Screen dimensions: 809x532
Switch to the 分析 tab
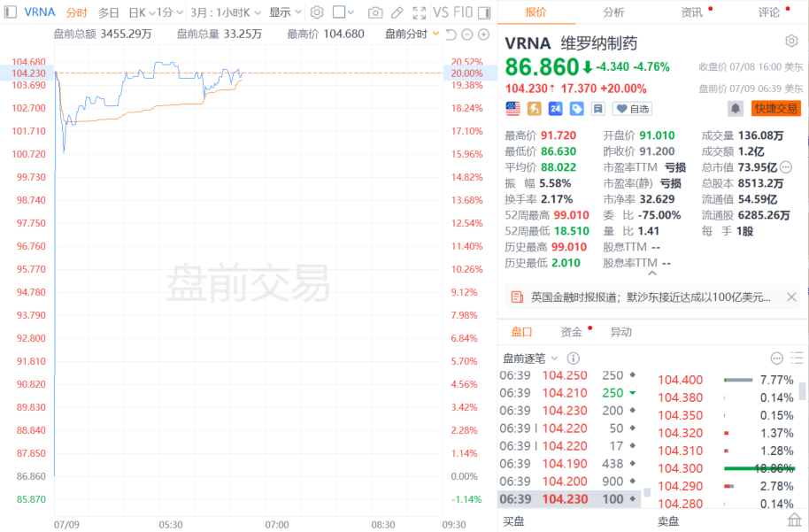coord(613,12)
